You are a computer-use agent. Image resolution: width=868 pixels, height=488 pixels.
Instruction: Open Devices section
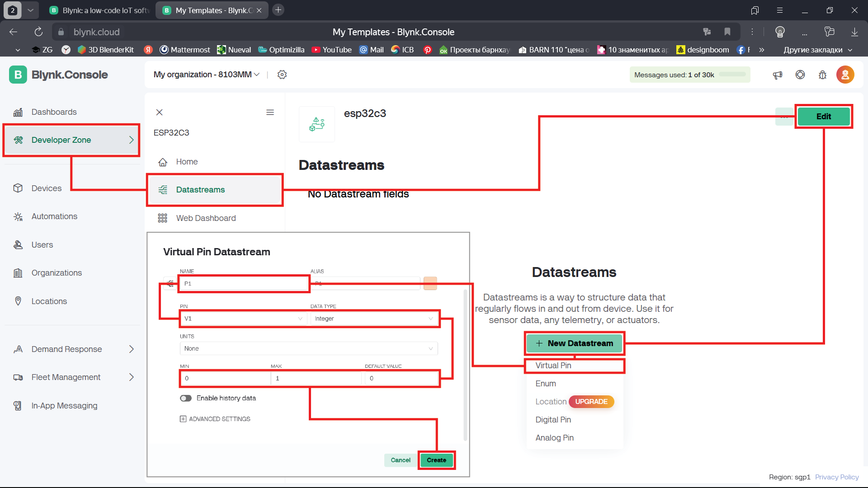[x=47, y=188]
